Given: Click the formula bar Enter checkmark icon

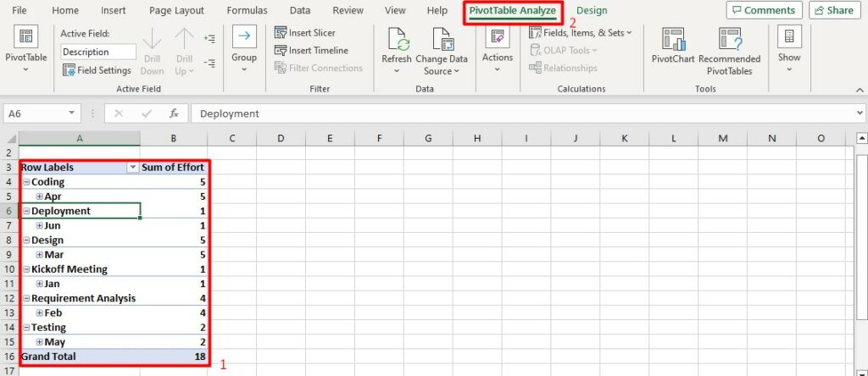Looking at the screenshot, I should coord(147,113).
